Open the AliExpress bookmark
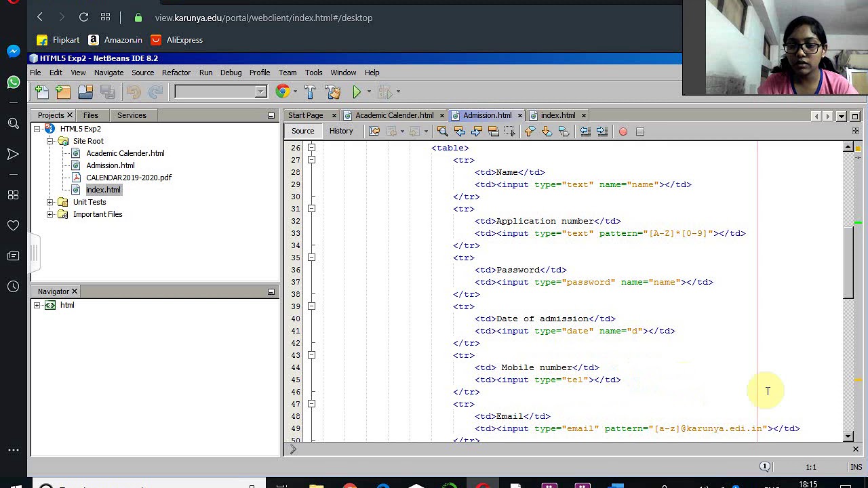Screen dimensions: 868x488 (x=176, y=40)
